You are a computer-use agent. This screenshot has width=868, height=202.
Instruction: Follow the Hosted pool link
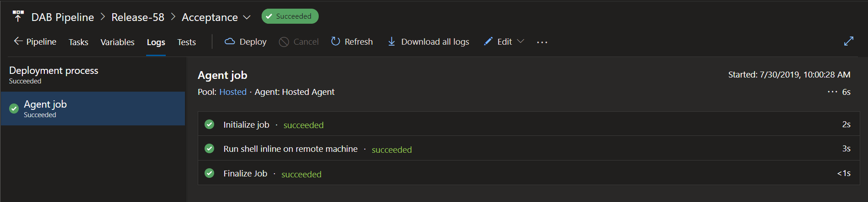[x=233, y=92]
